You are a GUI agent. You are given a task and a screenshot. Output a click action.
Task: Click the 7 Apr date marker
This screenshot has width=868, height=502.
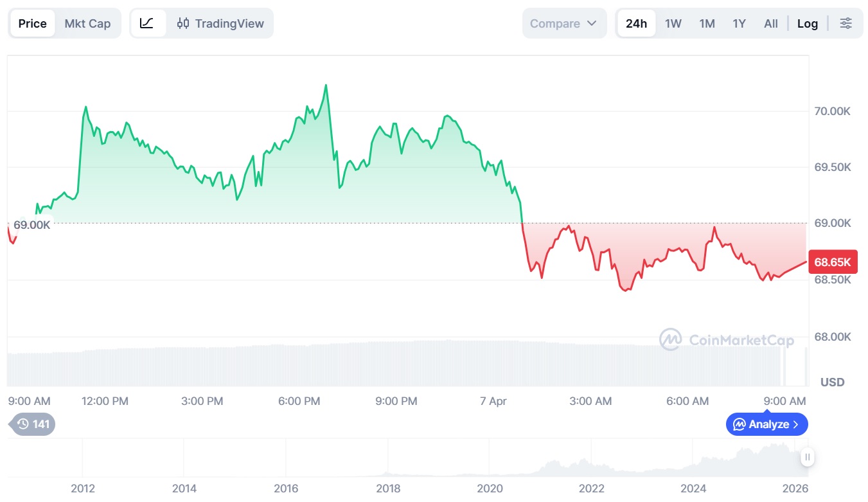tap(493, 401)
